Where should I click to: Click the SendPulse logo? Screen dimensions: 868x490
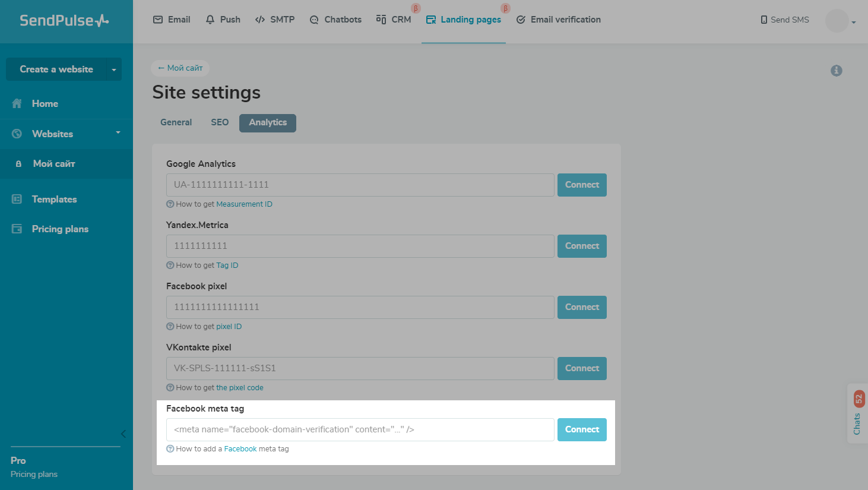[x=64, y=20]
